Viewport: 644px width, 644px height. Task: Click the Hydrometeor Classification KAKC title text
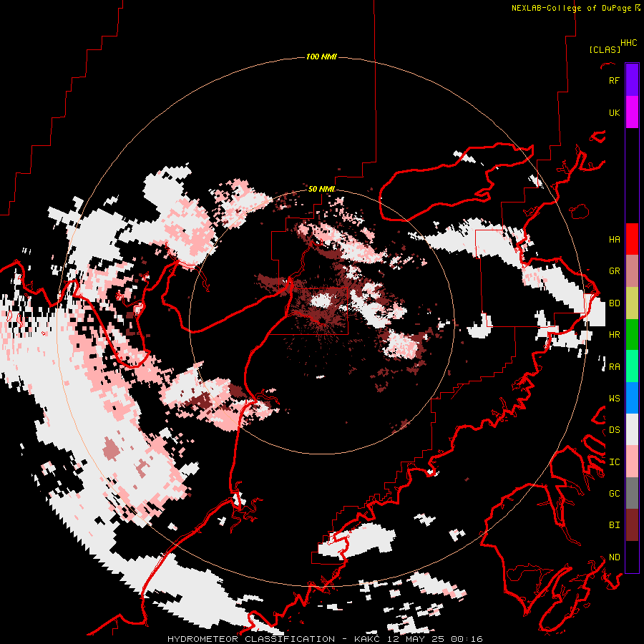pyautogui.click(x=325, y=639)
